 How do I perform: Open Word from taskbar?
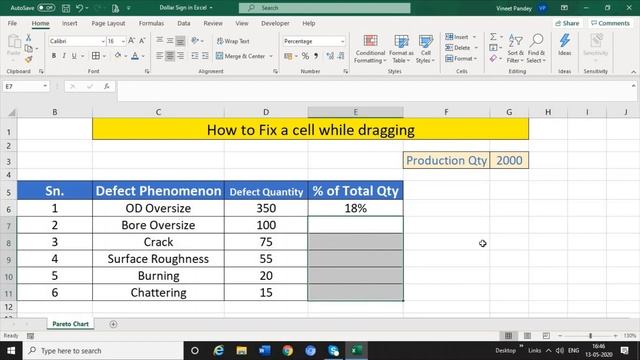click(x=264, y=351)
